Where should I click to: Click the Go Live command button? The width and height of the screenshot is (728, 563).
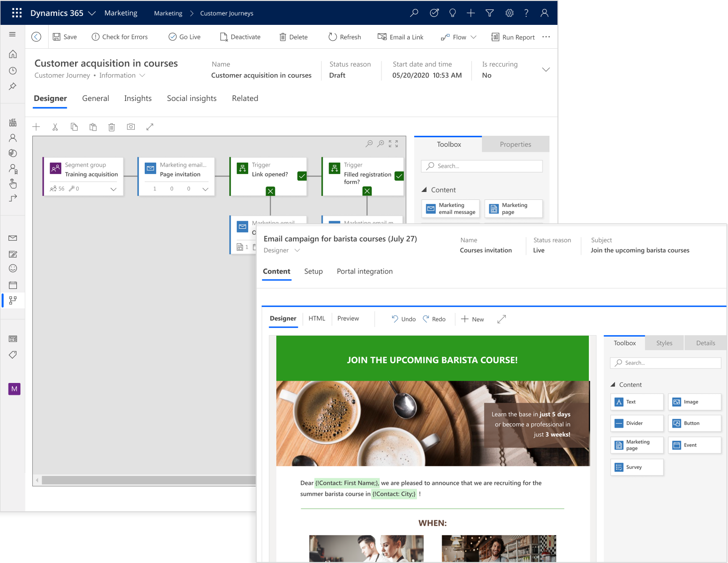tap(184, 36)
